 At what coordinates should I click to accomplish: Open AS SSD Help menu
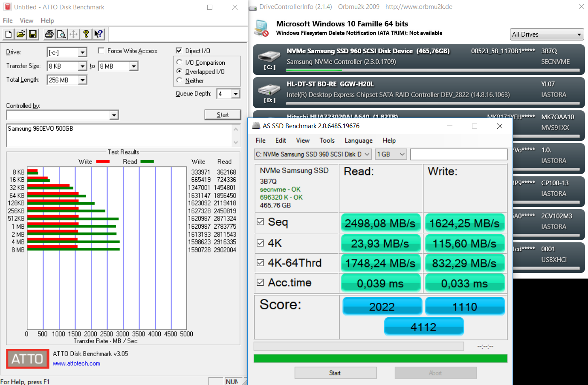pyautogui.click(x=389, y=141)
